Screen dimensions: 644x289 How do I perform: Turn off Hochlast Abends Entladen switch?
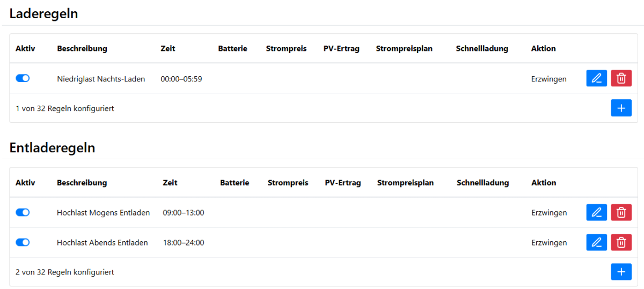[x=23, y=242]
